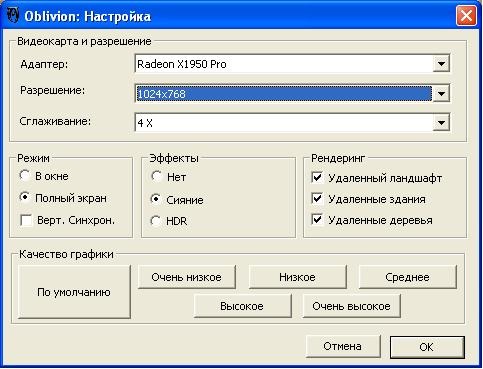
Task: Open the Сглаживание dropdown arrow
Action: pyautogui.click(x=441, y=123)
